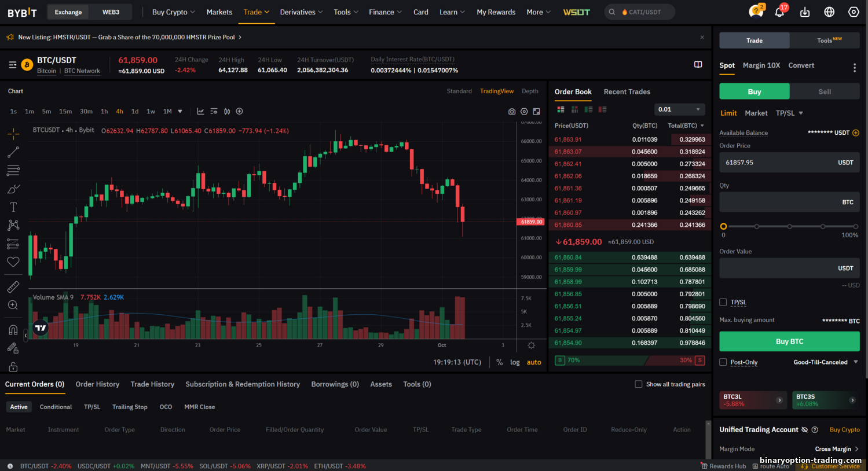Take a chart screenshot with the camera icon
868x471 pixels.
pos(512,112)
